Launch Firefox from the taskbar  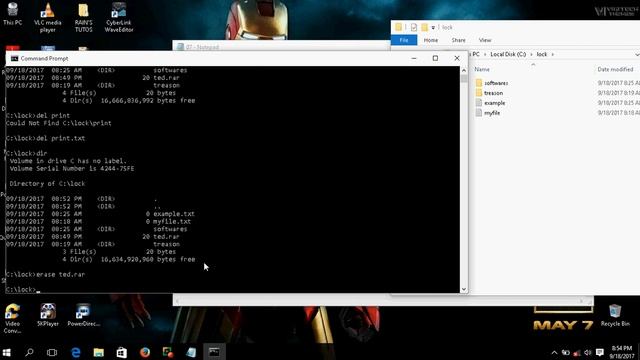[x=145, y=352]
